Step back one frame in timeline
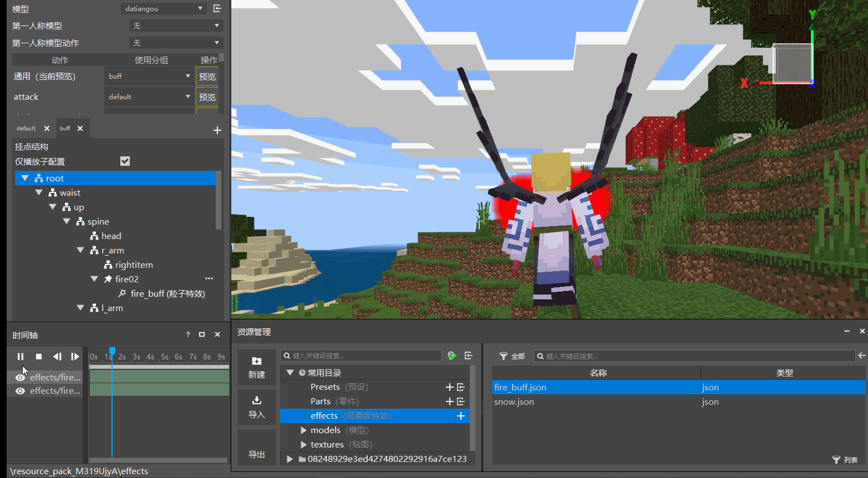The height and width of the screenshot is (478, 868). coord(57,357)
